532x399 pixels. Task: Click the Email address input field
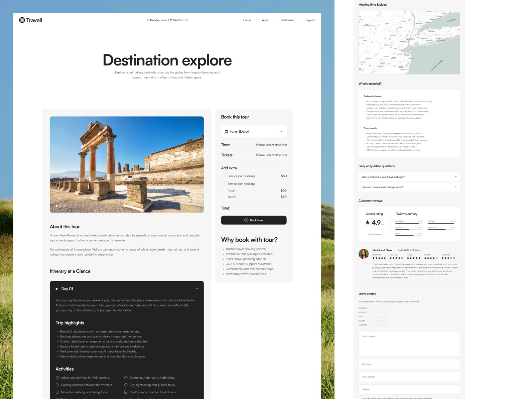409,377
